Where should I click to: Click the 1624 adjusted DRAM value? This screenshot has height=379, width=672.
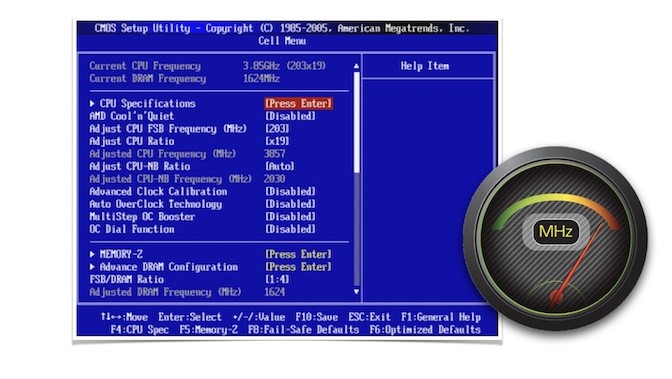tap(275, 292)
